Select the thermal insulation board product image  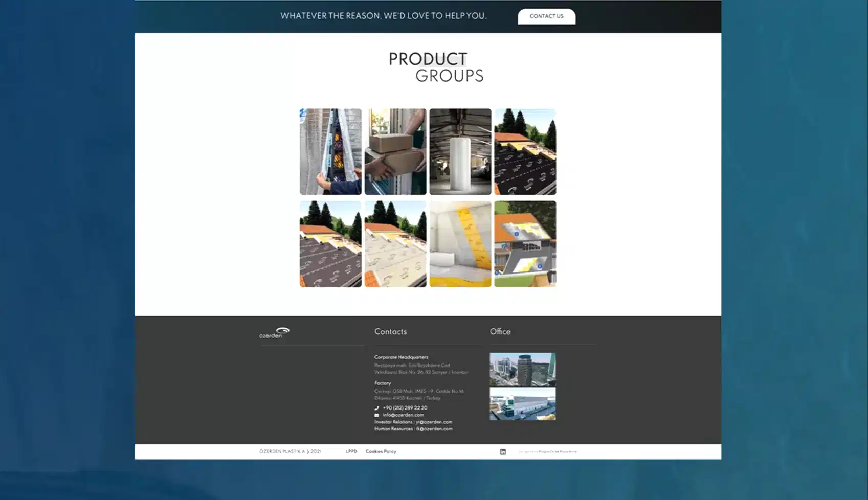(x=460, y=244)
